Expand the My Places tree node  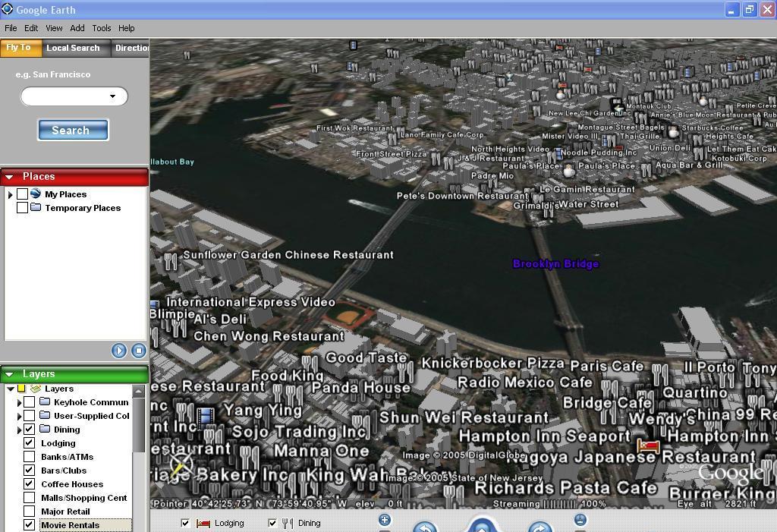click(11, 194)
